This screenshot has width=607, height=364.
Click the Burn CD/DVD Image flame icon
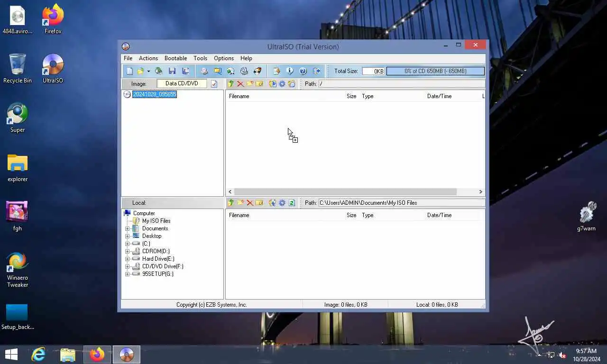[x=258, y=71]
